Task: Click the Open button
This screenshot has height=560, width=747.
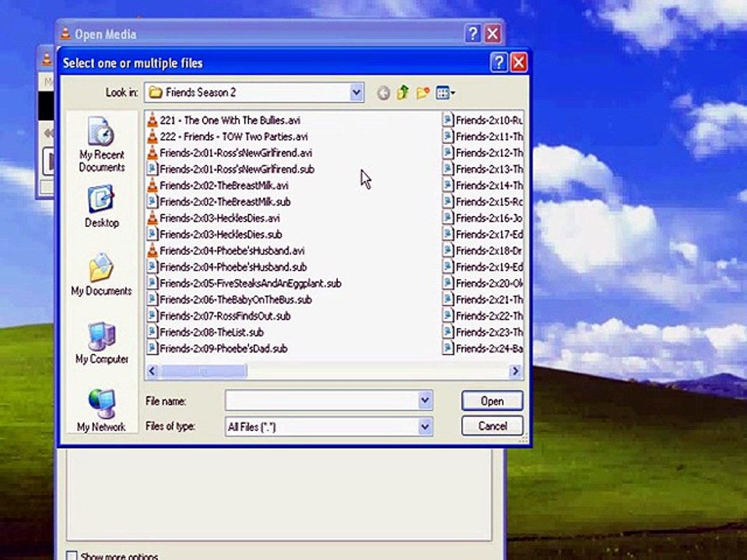Action: pos(492,401)
